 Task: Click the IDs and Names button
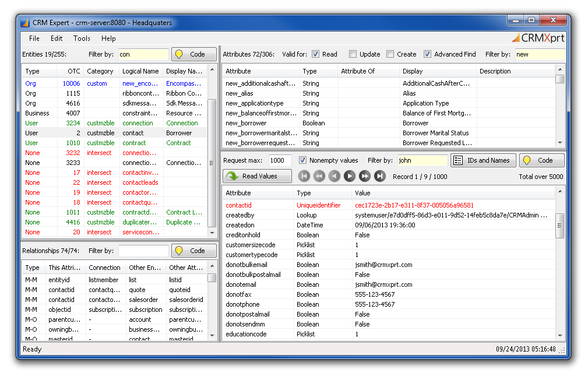(483, 160)
